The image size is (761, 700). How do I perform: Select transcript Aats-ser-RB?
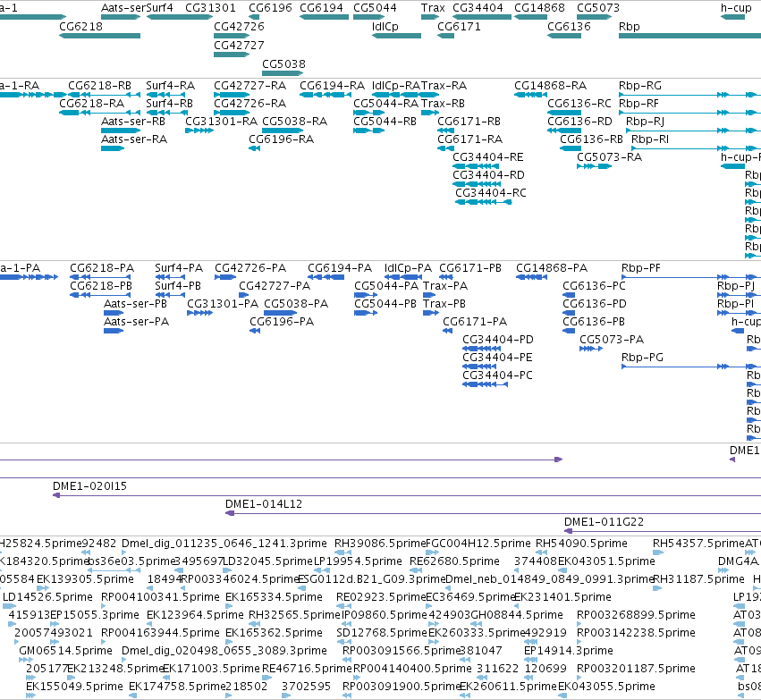(x=133, y=122)
